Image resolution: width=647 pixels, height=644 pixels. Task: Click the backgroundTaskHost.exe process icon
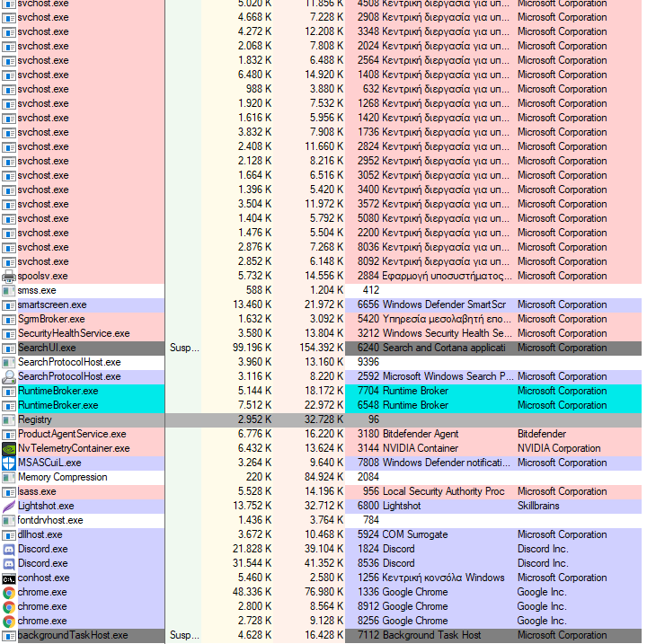(9, 636)
